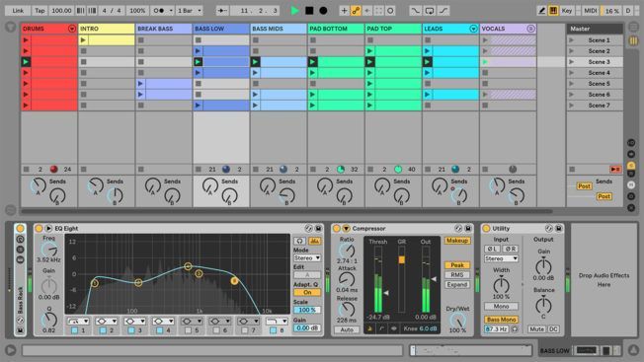Click the tempo field showing 100.00
Image resolution: width=644 pixels, height=362 pixels.
click(x=61, y=11)
